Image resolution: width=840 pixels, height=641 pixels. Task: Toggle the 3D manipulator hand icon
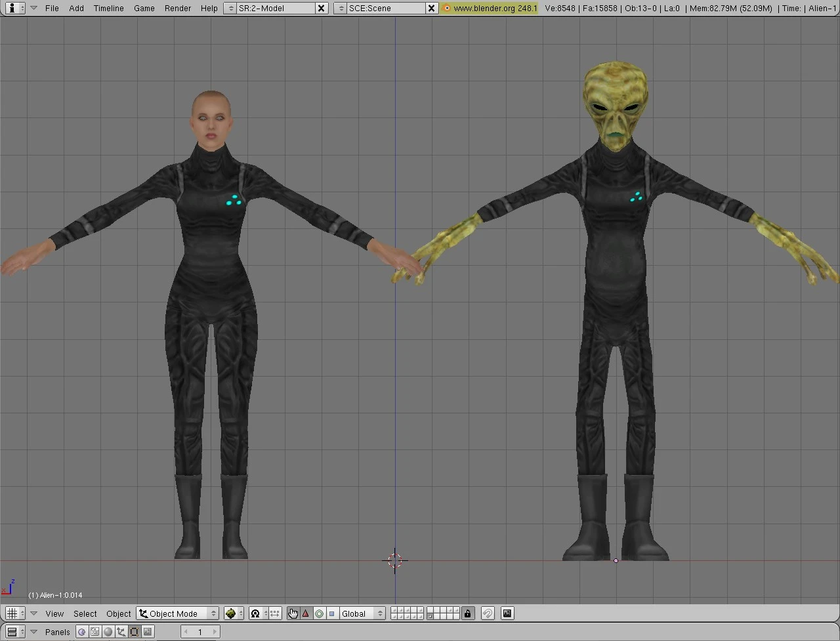(x=293, y=613)
